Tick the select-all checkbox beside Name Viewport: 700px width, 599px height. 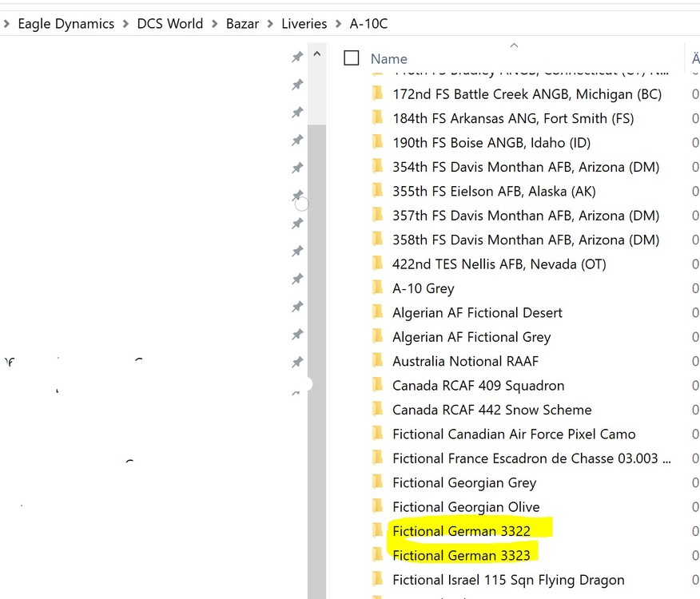[x=352, y=58]
